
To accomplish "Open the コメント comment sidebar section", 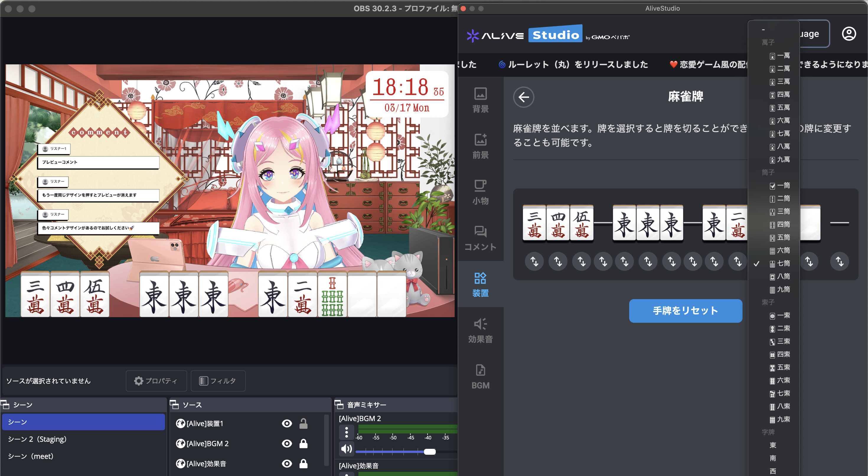I will tap(480, 238).
